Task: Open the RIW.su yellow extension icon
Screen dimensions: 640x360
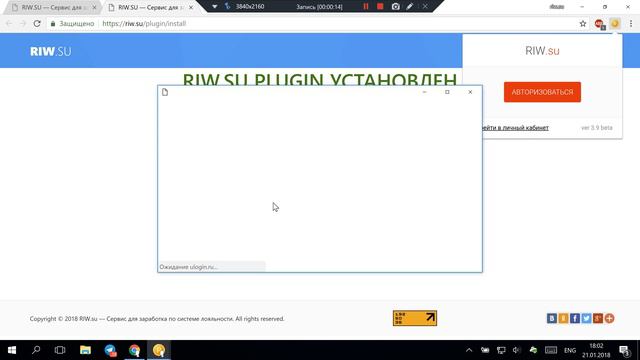Action: coord(615,24)
